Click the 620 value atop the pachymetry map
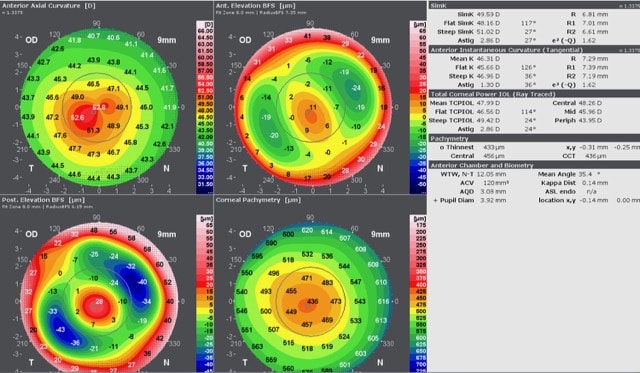The image size is (640, 373). 307,231
